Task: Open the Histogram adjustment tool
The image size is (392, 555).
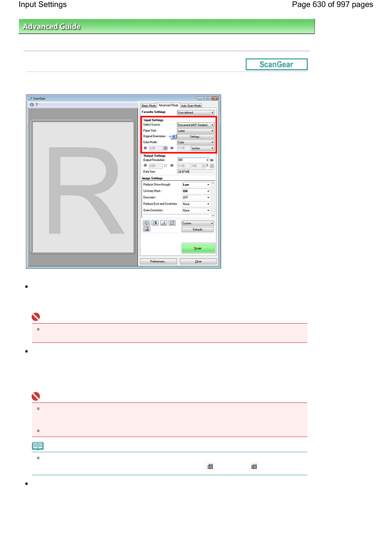Action: 164,223
